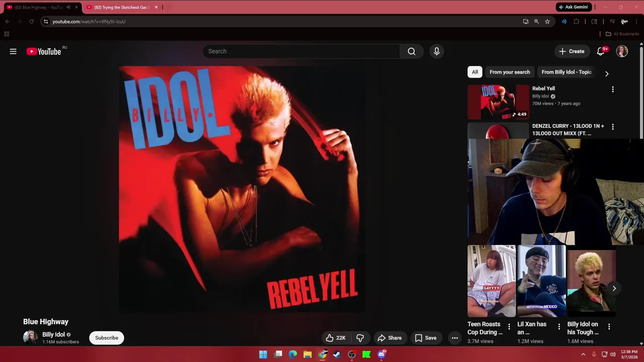Open the DENZEL CURRY 13LOOD 1N suggestion
644x362 pixels.
click(x=568, y=130)
